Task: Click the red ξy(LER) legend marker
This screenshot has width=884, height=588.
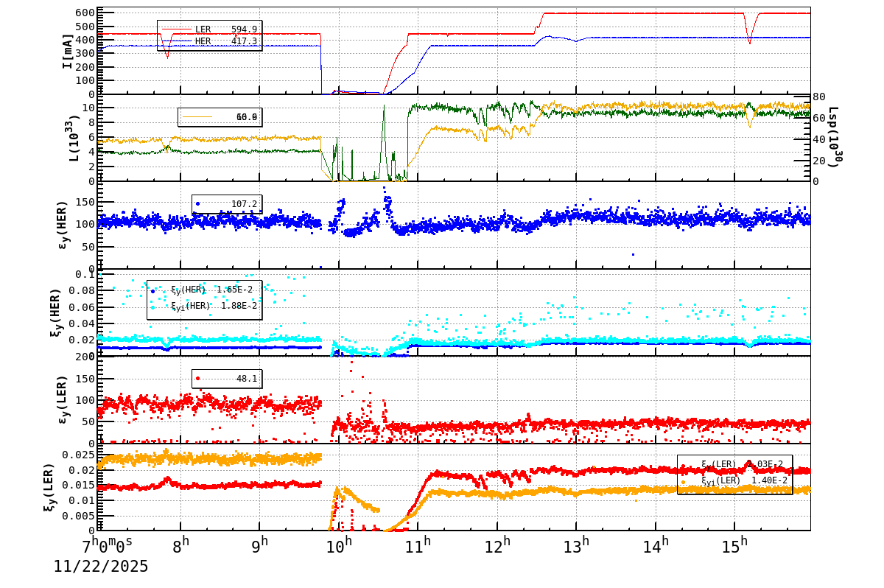Action: [x=682, y=466]
